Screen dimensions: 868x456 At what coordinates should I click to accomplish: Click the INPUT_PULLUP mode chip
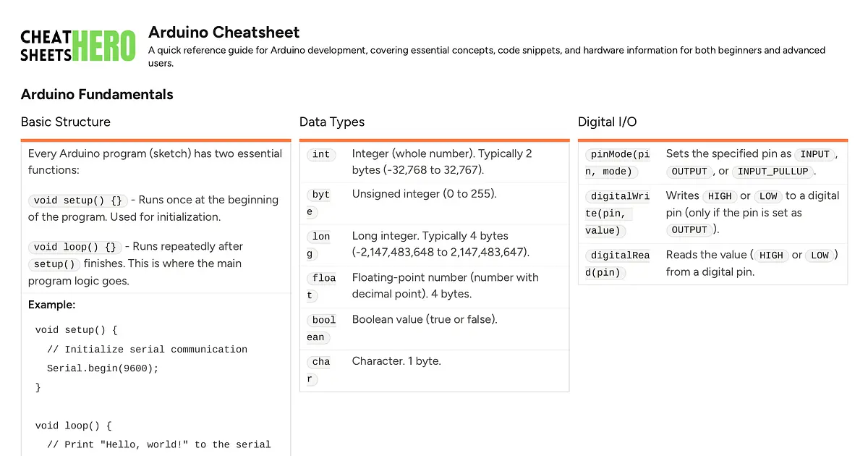click(x=773, y=172)
